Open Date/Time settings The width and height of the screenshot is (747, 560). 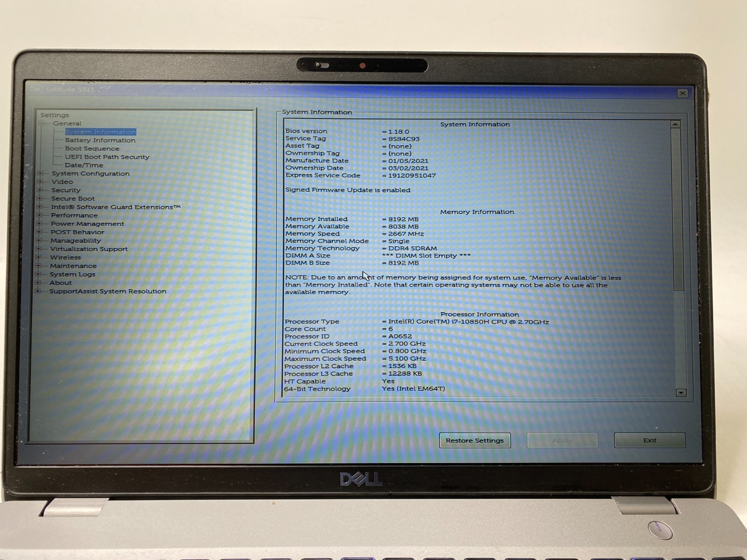coord(84,165)
